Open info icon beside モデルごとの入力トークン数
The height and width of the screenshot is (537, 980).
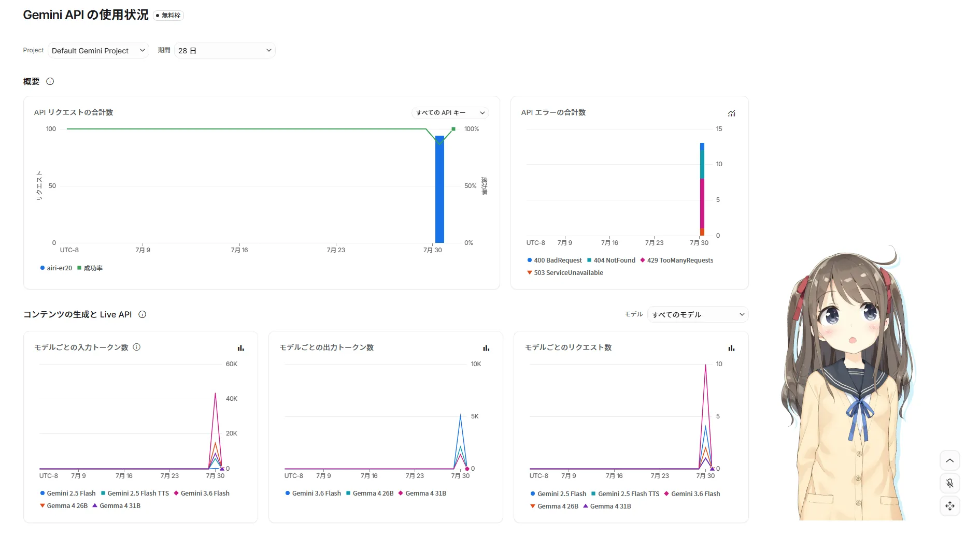tap(137, 347)
